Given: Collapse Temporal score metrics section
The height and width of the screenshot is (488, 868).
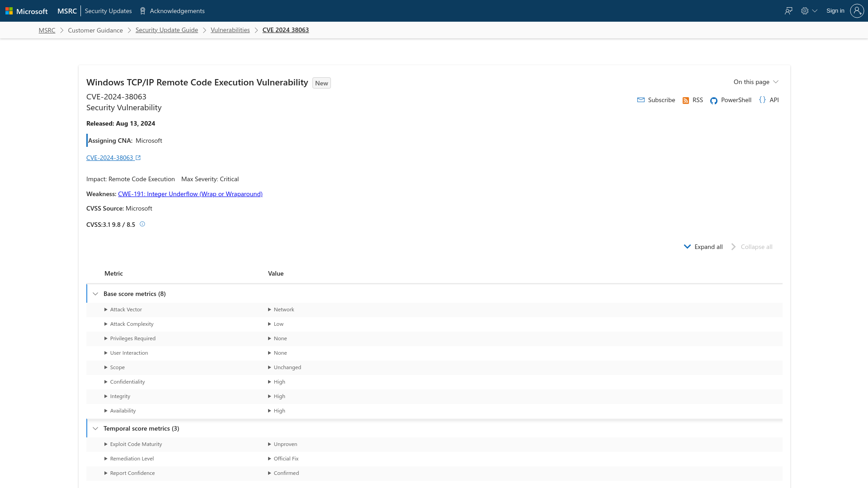Looking at the screenshot, I should click(x=95, y=428).
